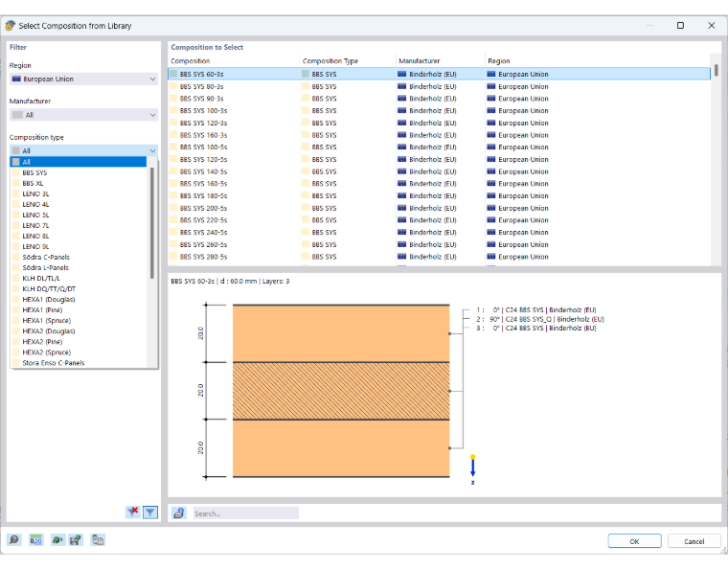
Task: Toggle the blue funnel filter icon
Action: pos(150,512)
